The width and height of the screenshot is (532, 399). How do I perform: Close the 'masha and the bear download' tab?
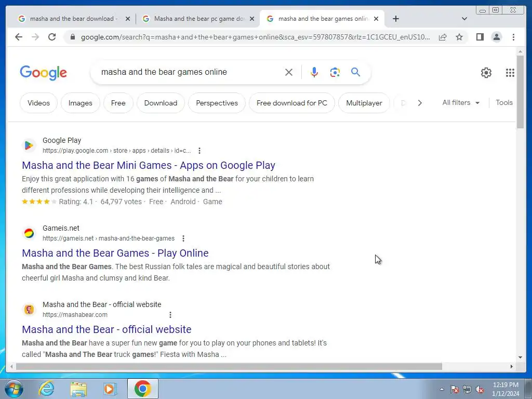coord(128,19)
